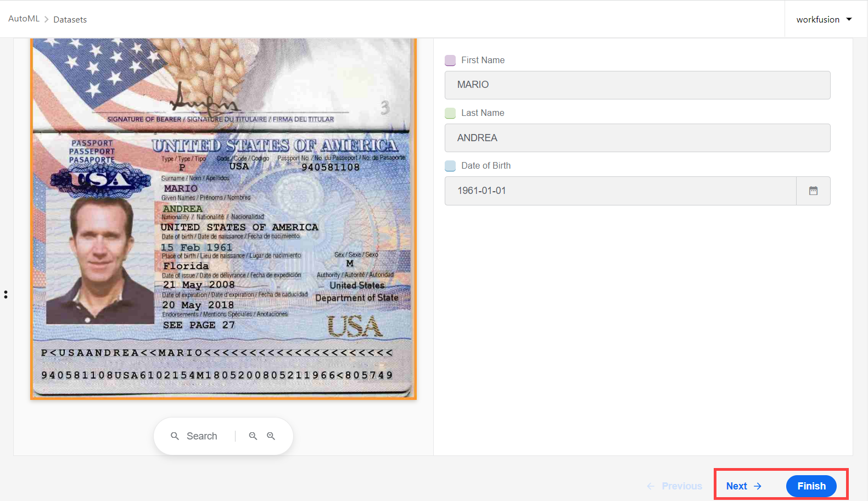Click the Date of Birth color swatch

(450, 166)
